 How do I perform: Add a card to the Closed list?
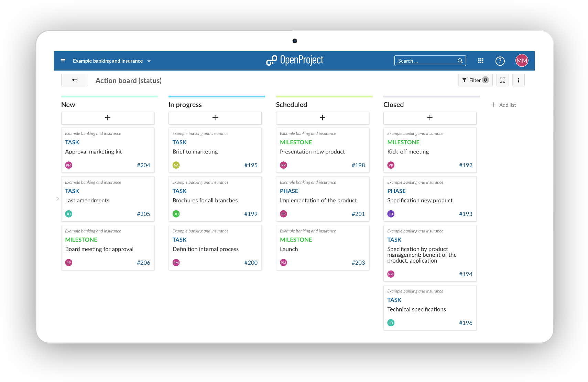point(430,118)
